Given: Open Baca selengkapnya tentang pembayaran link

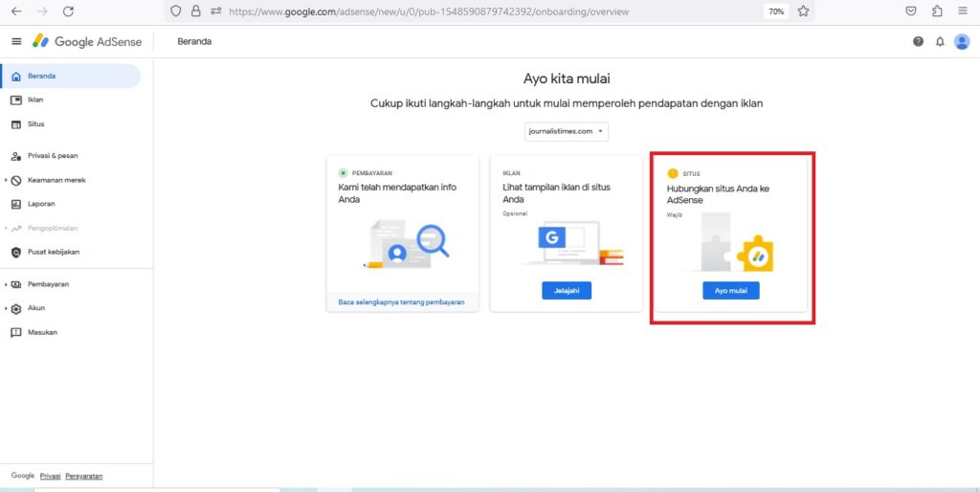Looking at the screenshot, I should [x=401, y=302].
